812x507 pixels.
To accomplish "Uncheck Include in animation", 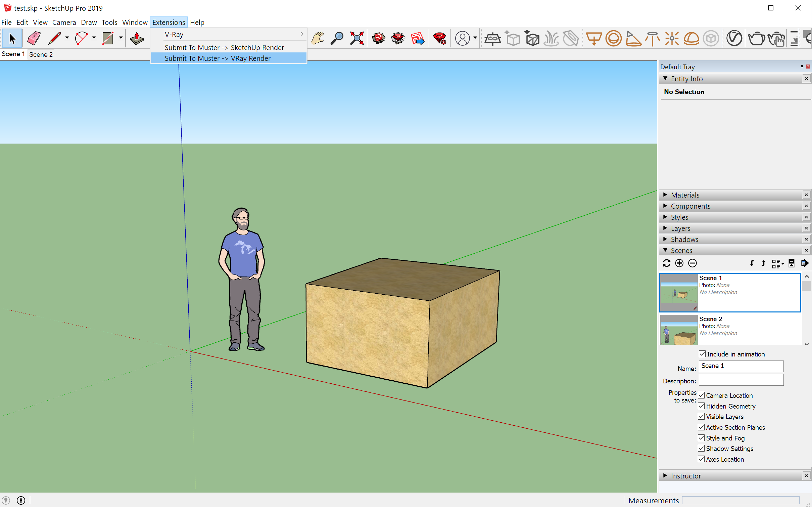I will [x=702, y=354].
